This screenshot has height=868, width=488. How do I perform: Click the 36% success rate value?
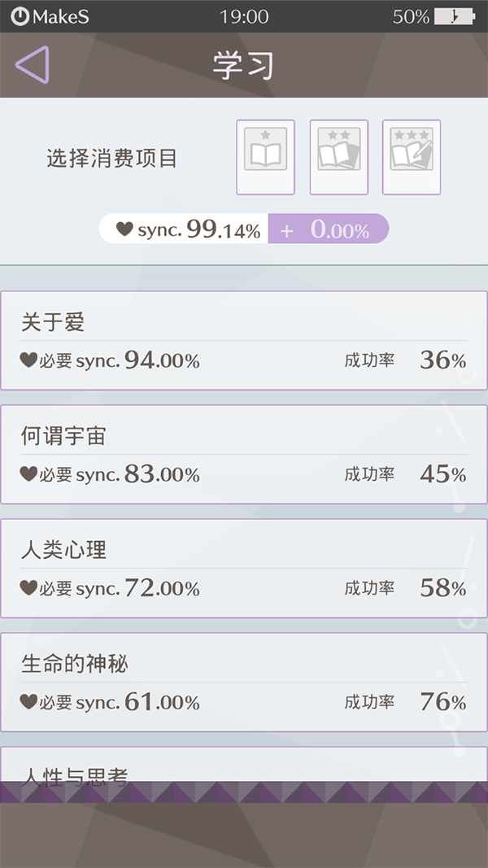[442, 360]
